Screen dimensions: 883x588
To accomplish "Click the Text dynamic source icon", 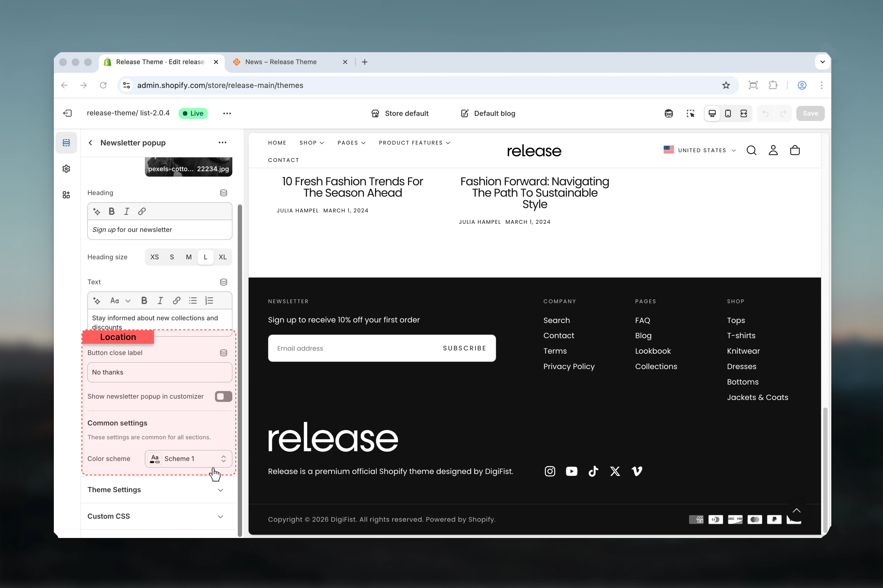I will [224, 282].
